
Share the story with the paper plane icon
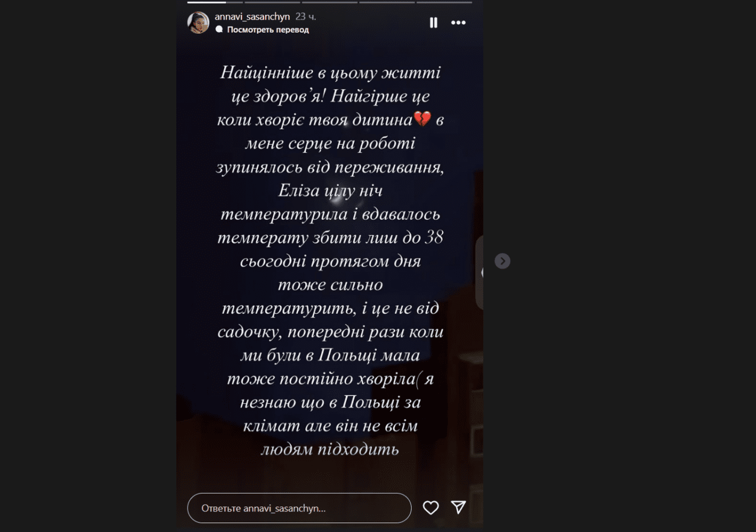(458, 507)
